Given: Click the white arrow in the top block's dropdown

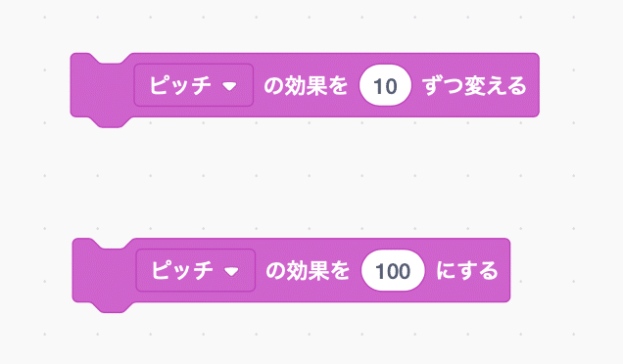Looking at the screenshot, I should pos(229,86).
